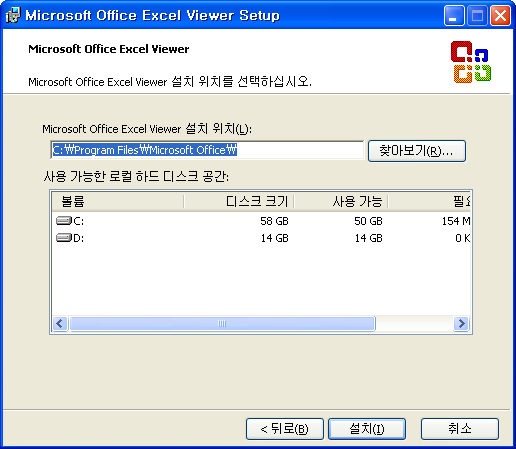Select the 58 GB disk size cell

pos(274,221)
